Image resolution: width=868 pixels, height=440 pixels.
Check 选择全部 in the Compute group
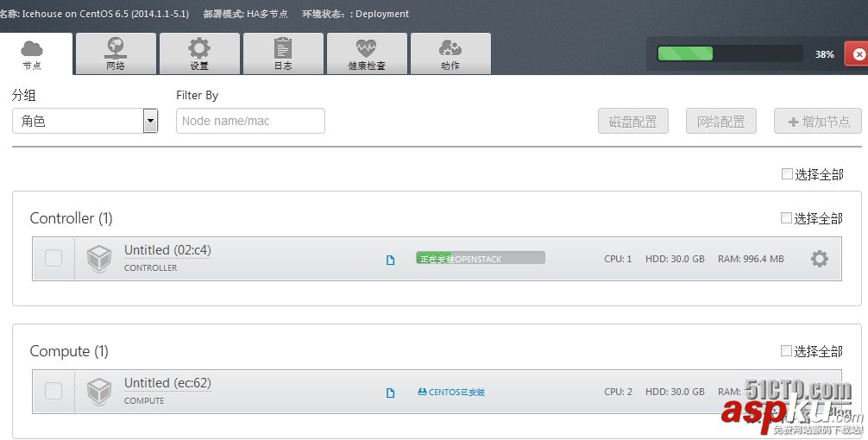(786, 350)
